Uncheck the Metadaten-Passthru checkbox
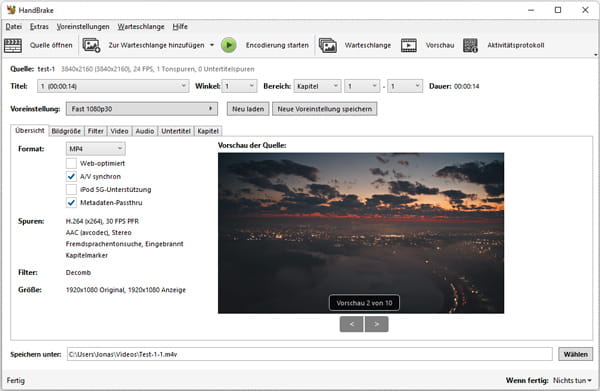 pos(71,202)
